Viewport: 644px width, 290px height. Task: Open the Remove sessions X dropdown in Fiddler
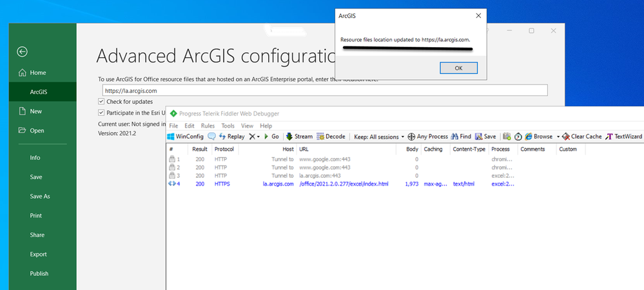(x=254, y=137)
